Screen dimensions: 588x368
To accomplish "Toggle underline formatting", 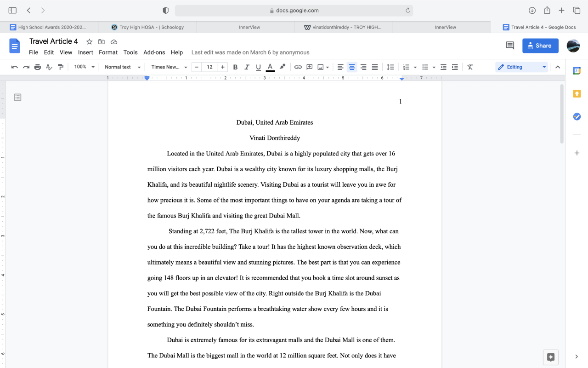I will tap(258, 67).
